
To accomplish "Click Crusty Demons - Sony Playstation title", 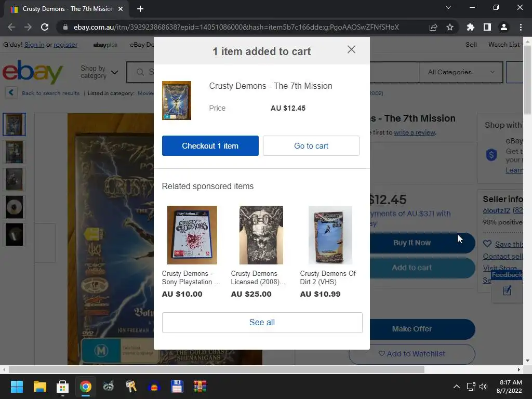I will (191, 277).
